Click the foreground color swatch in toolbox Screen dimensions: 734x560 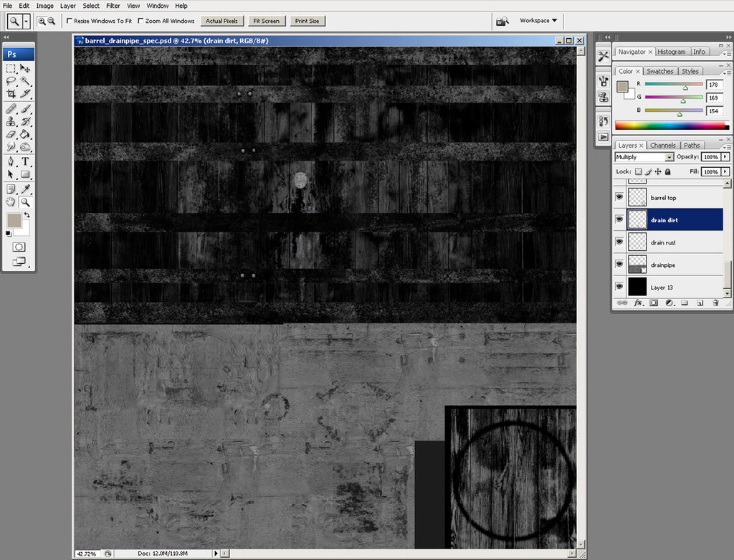14,220
